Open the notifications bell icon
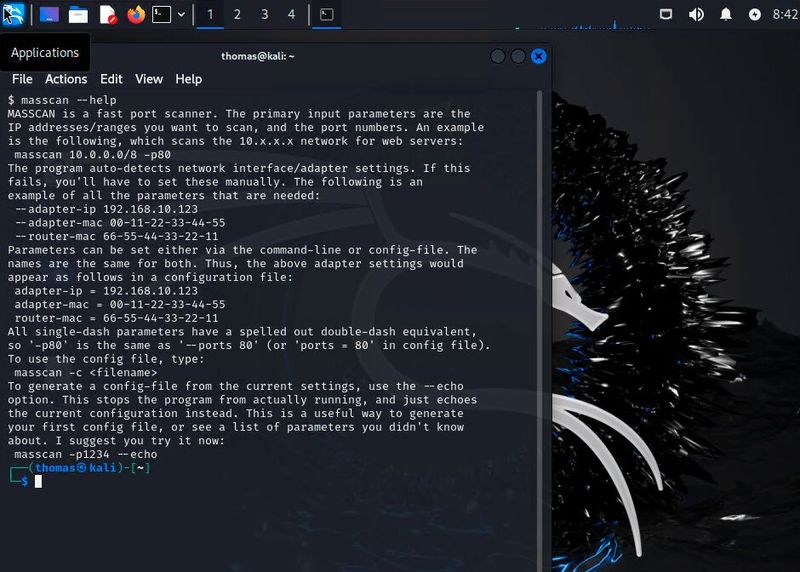800x572 pixels. [x=726, y=14]
